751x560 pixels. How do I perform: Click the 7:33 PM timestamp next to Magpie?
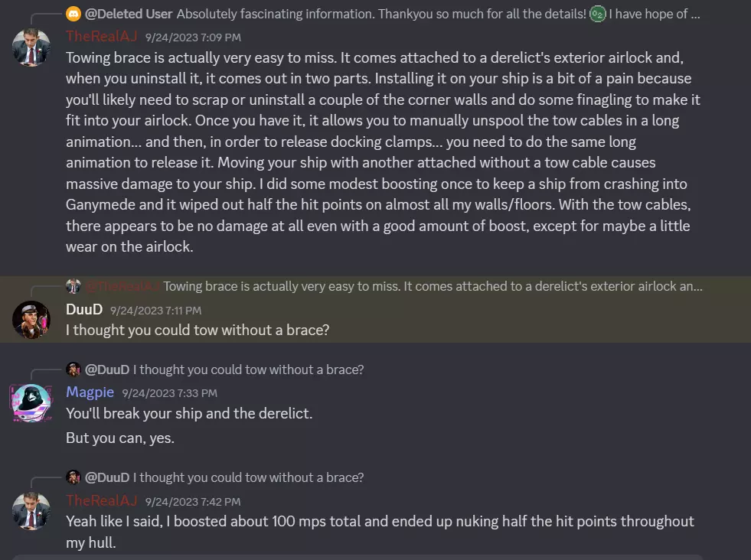click(x=169, y=393)
